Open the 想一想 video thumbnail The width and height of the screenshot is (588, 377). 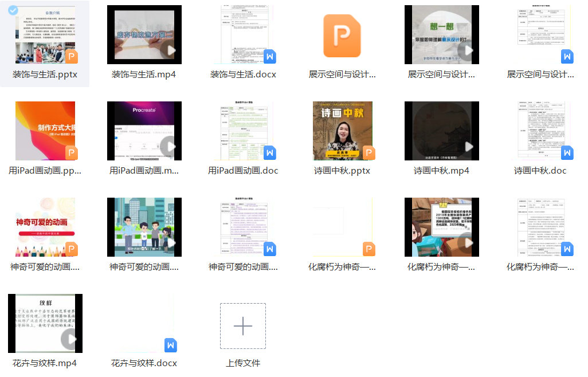coord(441,34)
